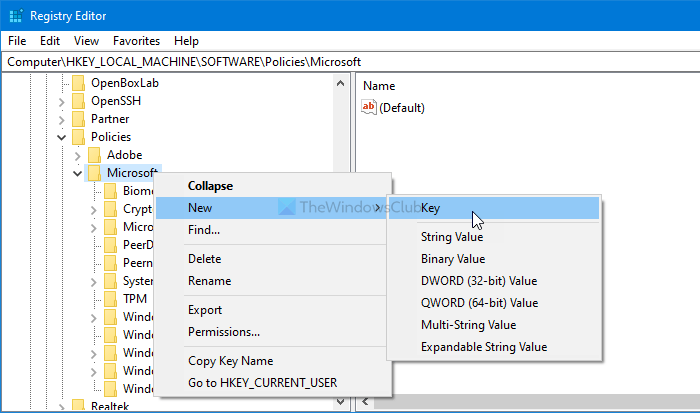Choose Find... in the context menu
The height and width of the screenshot is (413, 700).
pyautogui.click(x=274, y=230)
